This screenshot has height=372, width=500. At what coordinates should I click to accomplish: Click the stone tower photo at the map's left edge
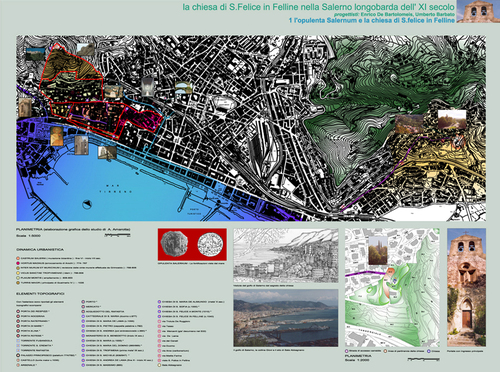click(25, 107)
